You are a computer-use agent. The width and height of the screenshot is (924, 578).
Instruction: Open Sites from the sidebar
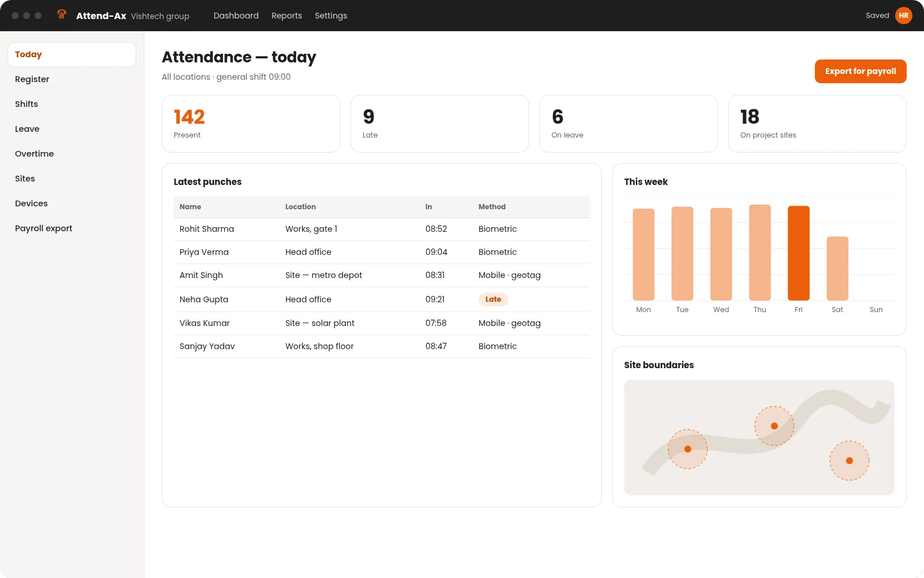72,179
